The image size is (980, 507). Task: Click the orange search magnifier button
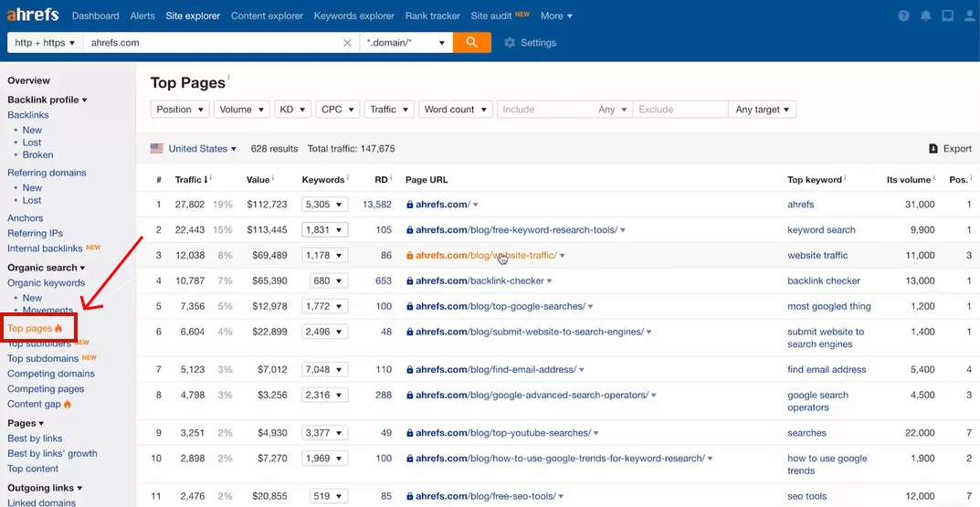pyautogui.click(x=472, y=43)
